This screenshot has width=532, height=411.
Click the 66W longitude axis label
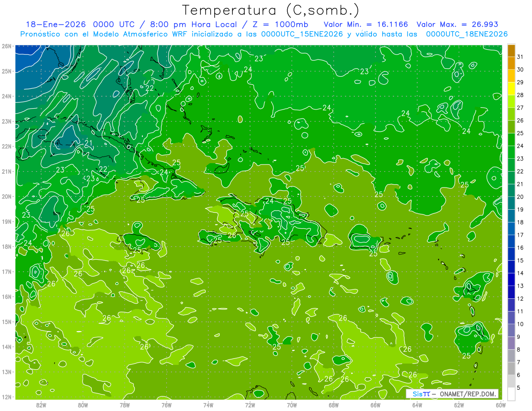tap(375, 405)
